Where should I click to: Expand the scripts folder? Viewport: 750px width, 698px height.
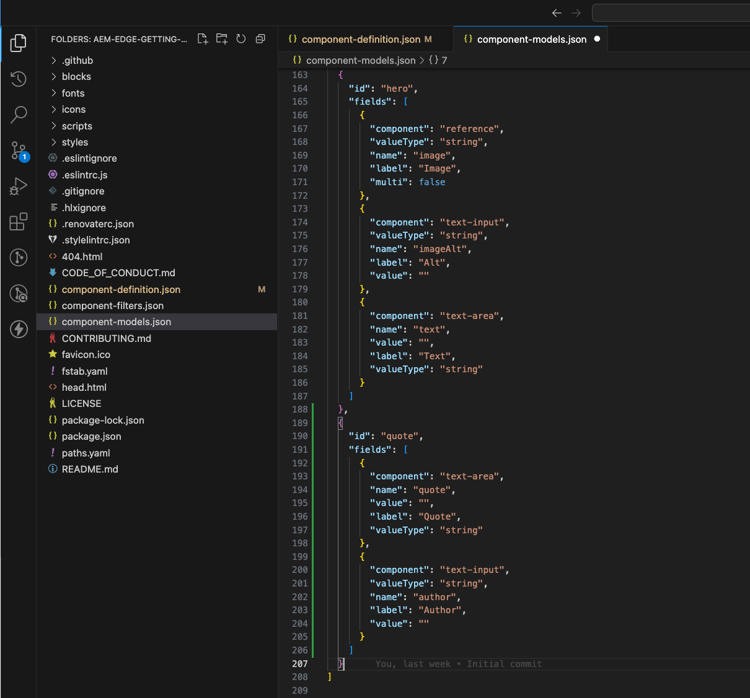pyautogui.click(x=77, y=126)
